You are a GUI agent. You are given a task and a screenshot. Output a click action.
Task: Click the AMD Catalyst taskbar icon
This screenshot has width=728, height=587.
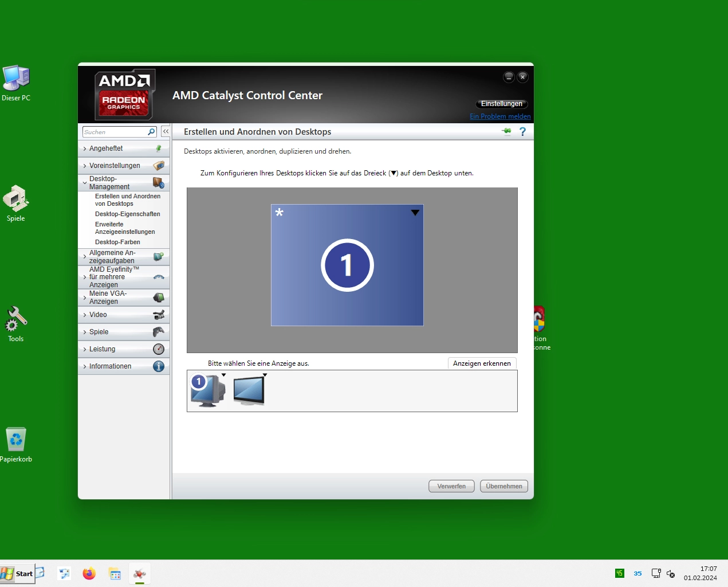click(x=140, y=573)
